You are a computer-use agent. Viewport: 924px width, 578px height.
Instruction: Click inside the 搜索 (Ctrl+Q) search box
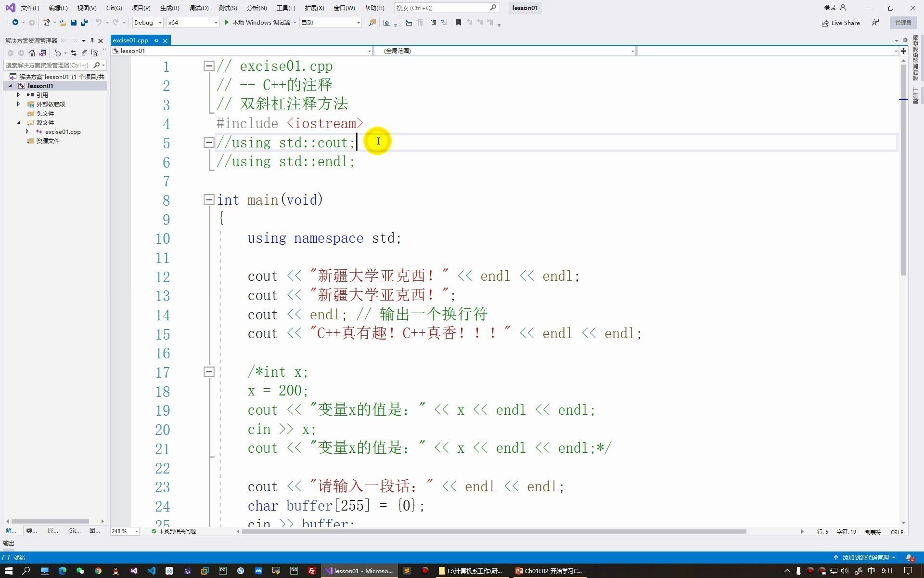443,8
